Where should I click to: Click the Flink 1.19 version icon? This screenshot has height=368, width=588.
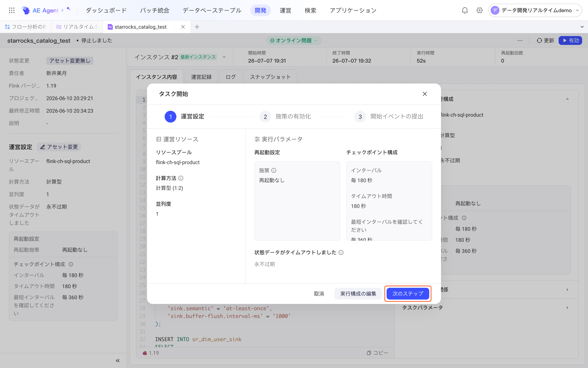tap(145, 353)
